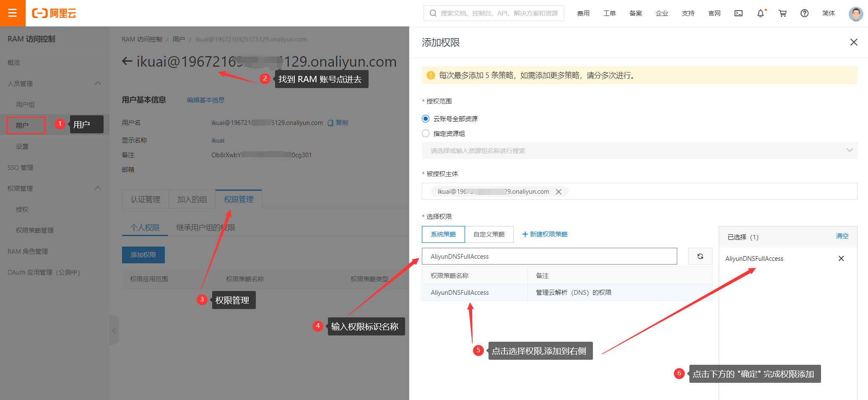Viewport: 868px width, 400px height.
Task: Open 支持 in top navigation
Action: 688,13
